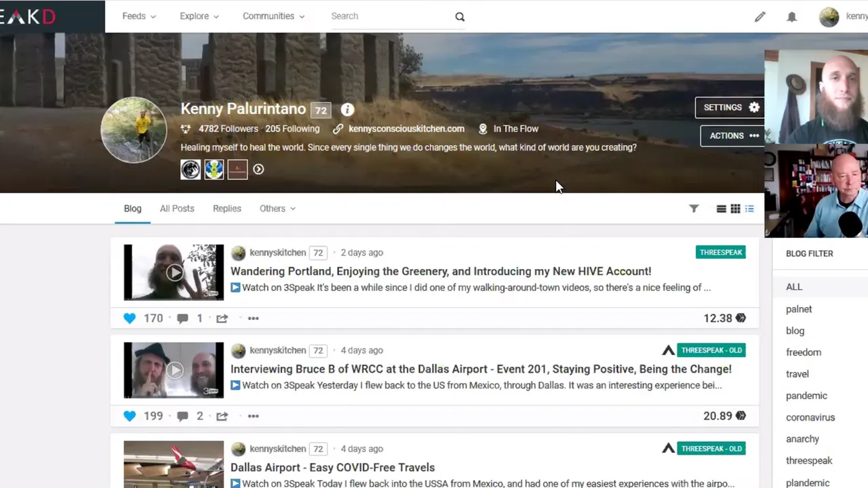Switch to the Replies tab
The height and width of the screenshot is (488, 868).
[x=227, y=209]
